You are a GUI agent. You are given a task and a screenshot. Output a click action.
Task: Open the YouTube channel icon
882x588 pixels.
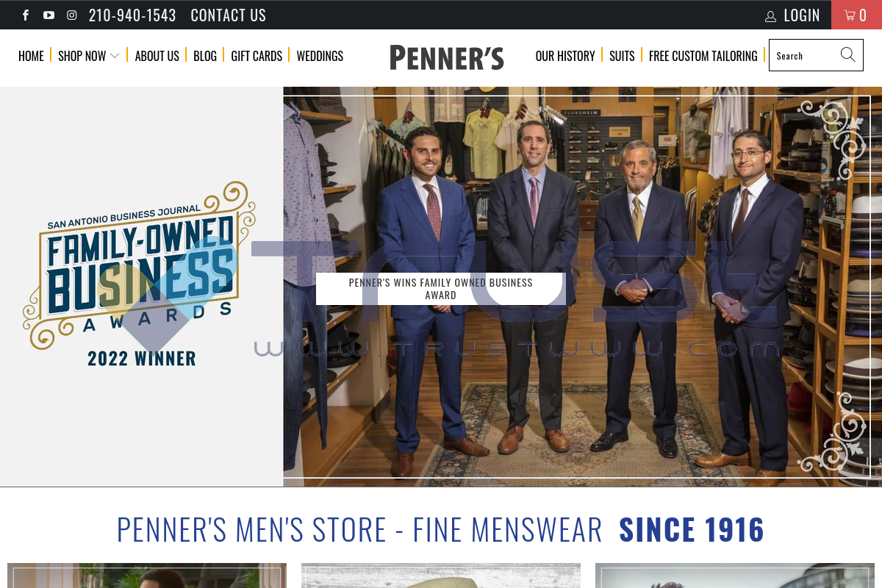click(x=49, y=15)
